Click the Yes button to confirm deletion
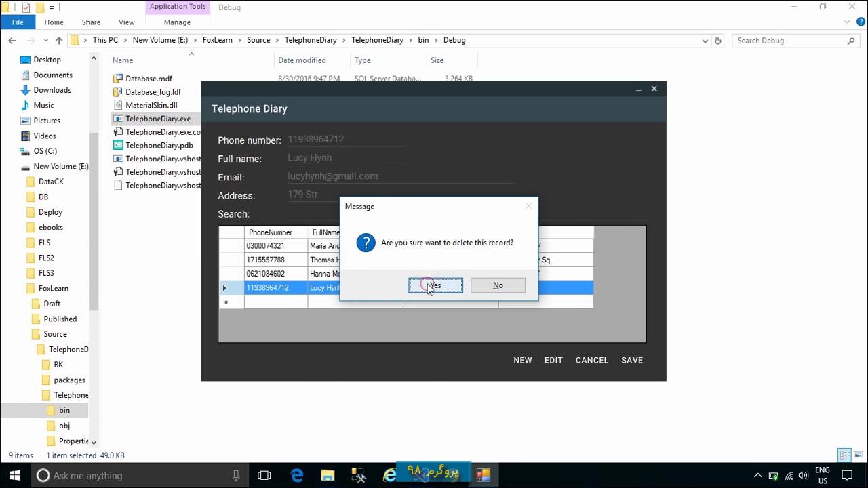Viewport: 868px width, 488px height. point(435,285)
